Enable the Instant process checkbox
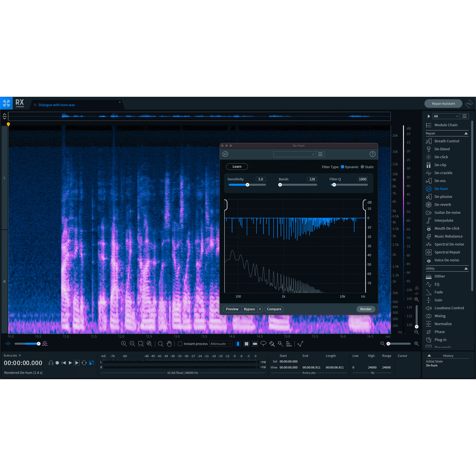The width and height of the screenshot is (476, 476). (x=180, y=344)
